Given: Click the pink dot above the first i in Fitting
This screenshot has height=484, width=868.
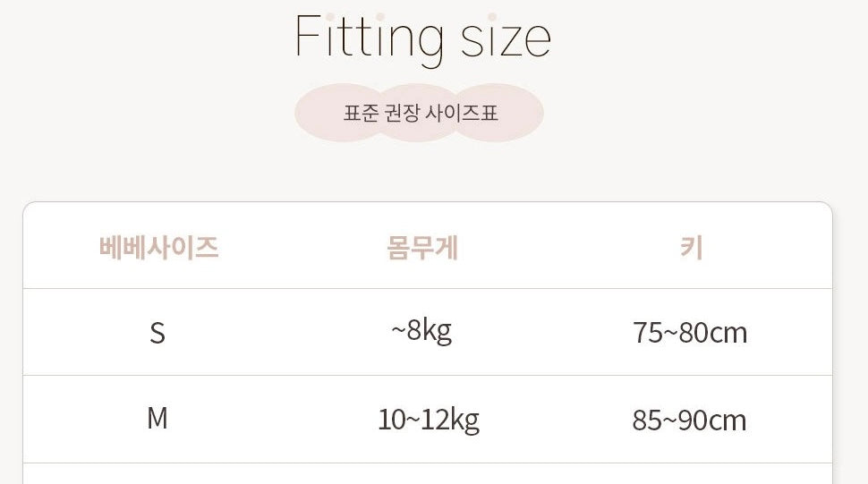Looking at the screenshot, I should 330,17.
